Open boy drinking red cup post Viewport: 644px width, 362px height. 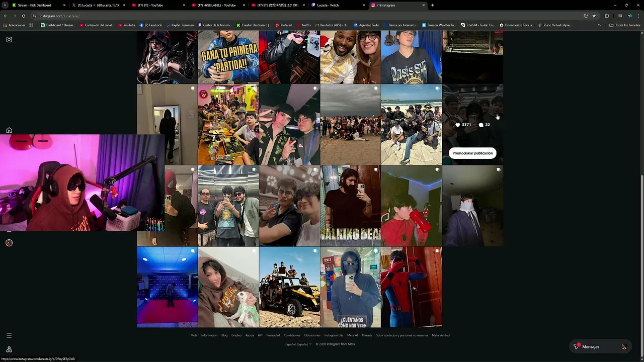[x=412, y=206]
